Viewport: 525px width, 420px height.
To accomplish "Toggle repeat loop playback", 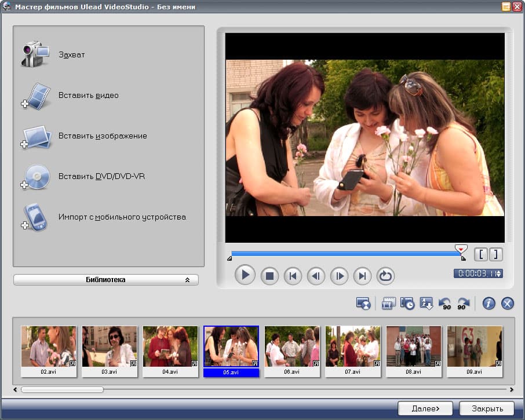I will (x=385, y=276).
